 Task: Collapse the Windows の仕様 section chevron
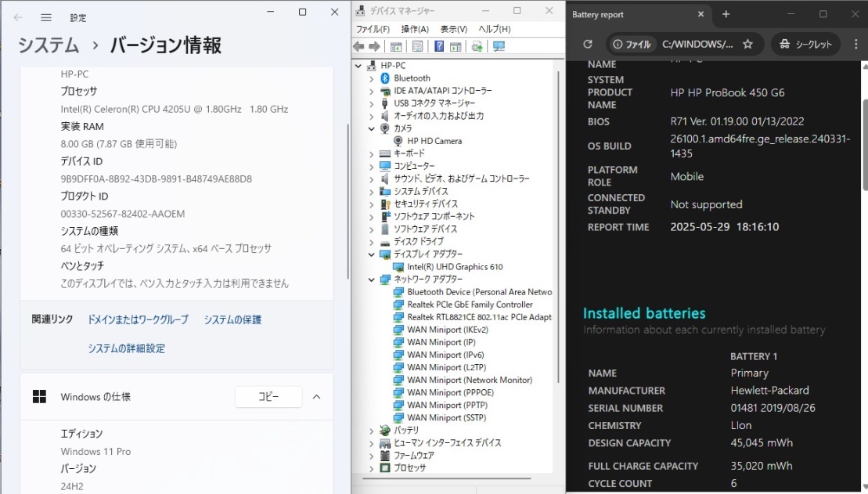[317, 396]
